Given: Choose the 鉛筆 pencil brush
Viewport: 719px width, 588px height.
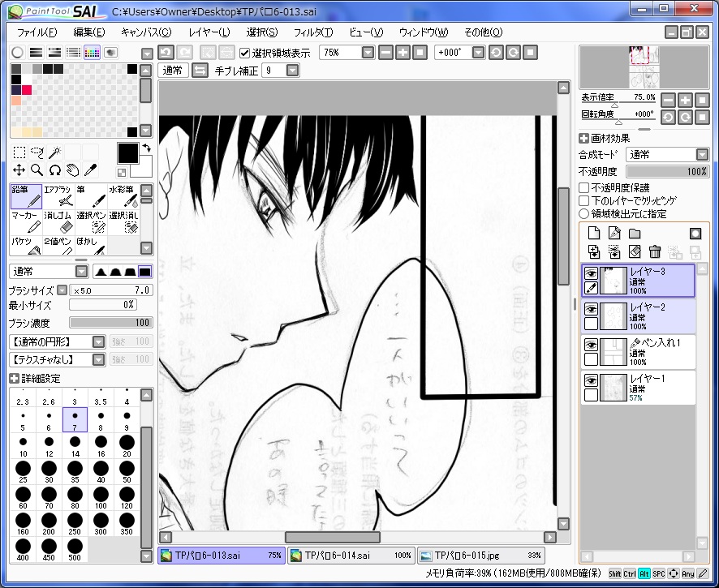Looking at the screenshot, I should [x=26, y=196].
